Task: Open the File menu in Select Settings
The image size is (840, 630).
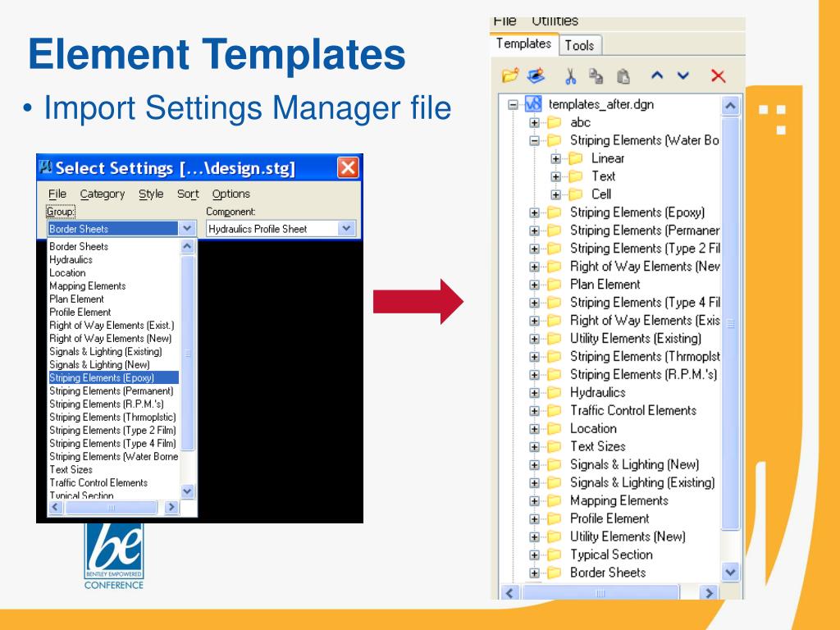Action: (x=57, y=194)
